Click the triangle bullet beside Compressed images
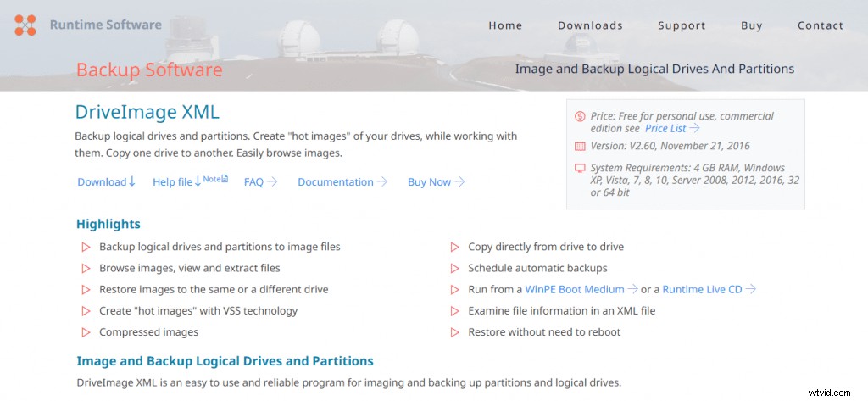Viewport: 868px width, 401px height. click(86, 332)
